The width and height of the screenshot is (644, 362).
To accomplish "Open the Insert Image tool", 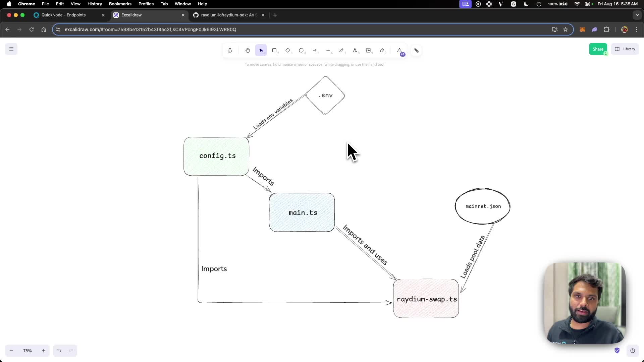I will 369,50.
